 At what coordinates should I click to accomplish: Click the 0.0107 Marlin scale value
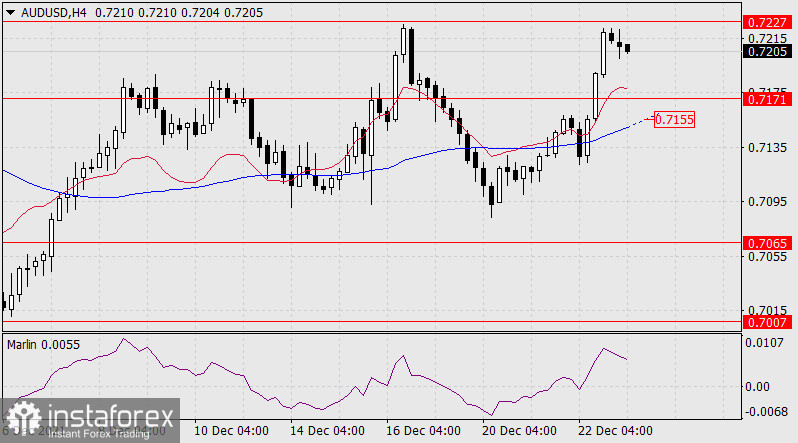(x=764, y=343)
